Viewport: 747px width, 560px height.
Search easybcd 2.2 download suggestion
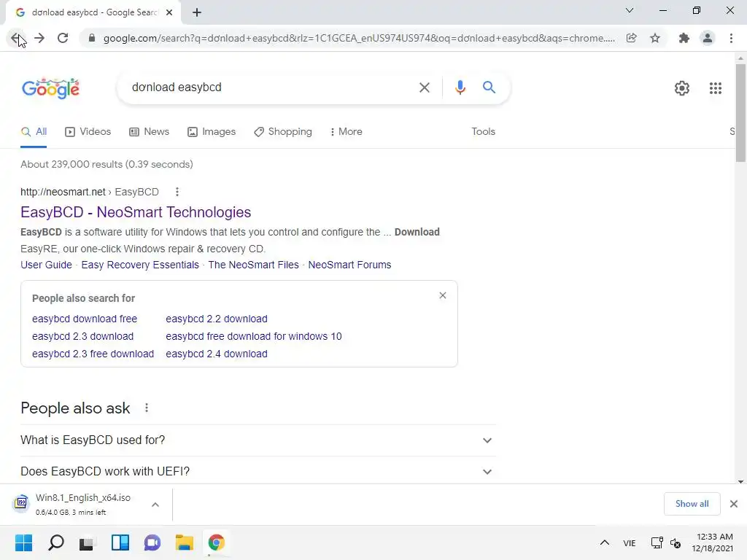point(217,319)
